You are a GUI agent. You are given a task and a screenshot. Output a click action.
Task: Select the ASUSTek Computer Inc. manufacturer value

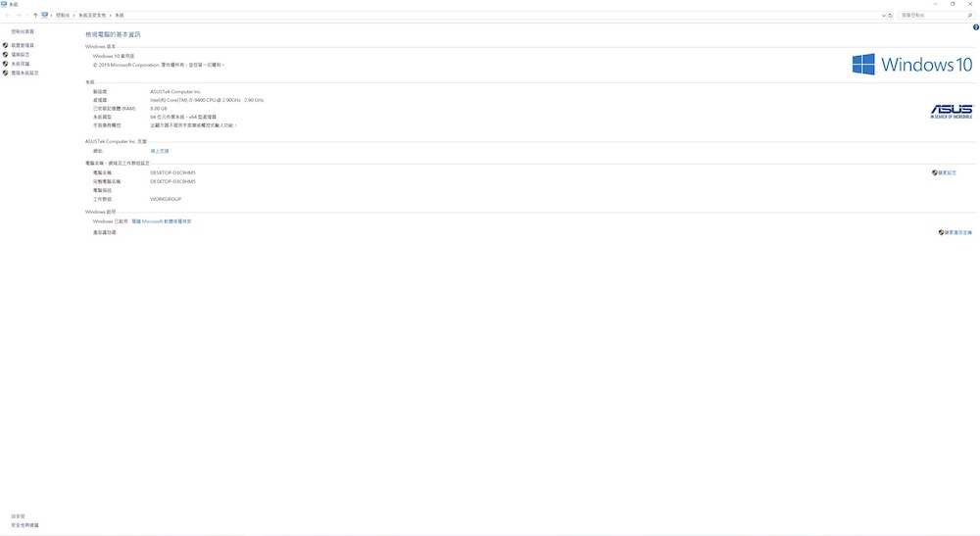tap(175, 92)
